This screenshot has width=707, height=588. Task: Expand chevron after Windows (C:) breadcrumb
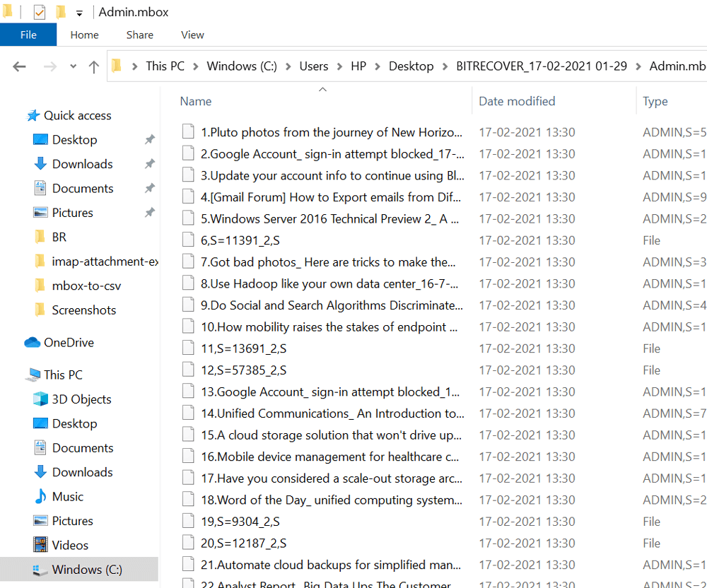[x=288, y=66]
